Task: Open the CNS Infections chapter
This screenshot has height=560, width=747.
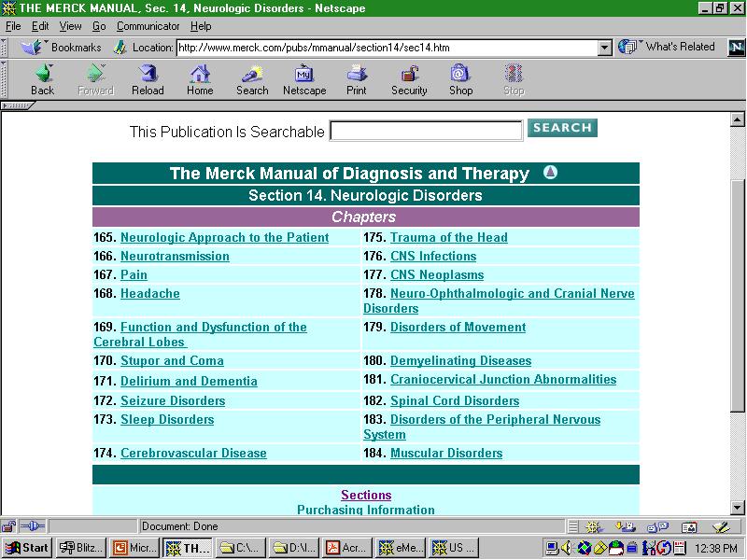Action: click(x=433, y=256)
